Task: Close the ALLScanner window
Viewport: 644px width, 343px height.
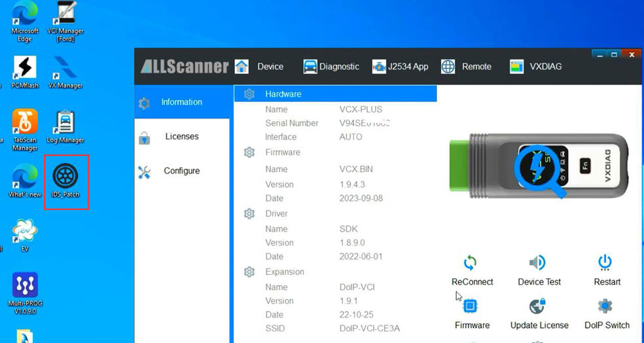Action: coord(632,54)
